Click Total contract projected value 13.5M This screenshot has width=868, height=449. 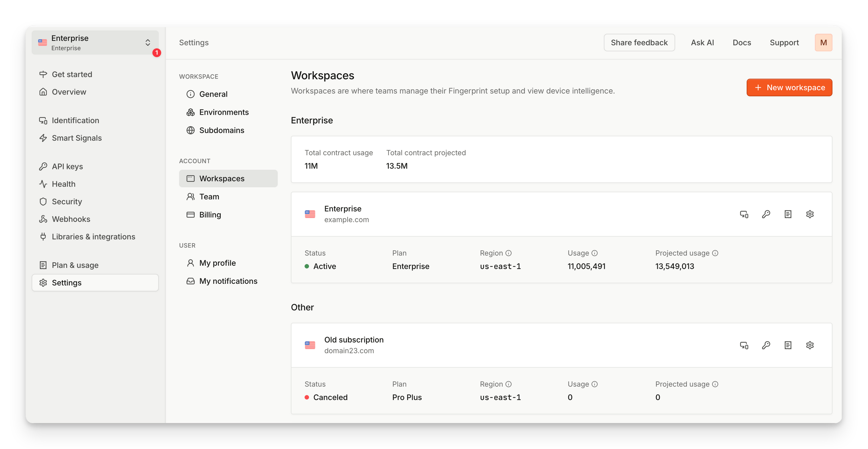click(397, 166)
